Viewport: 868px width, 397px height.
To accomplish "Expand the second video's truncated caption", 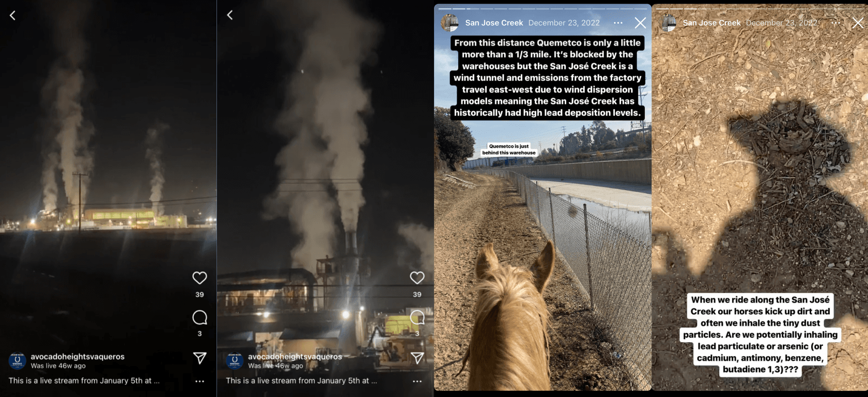I will (374, 381).
